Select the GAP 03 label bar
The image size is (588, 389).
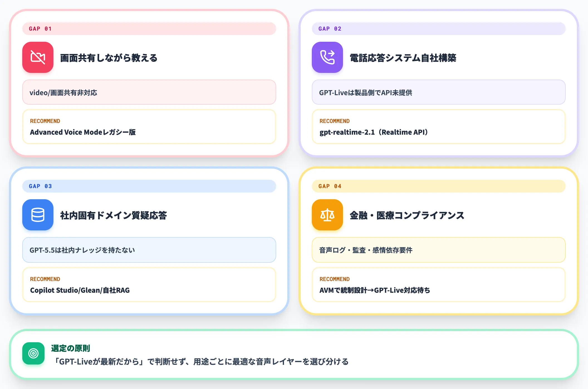[149, 186]
